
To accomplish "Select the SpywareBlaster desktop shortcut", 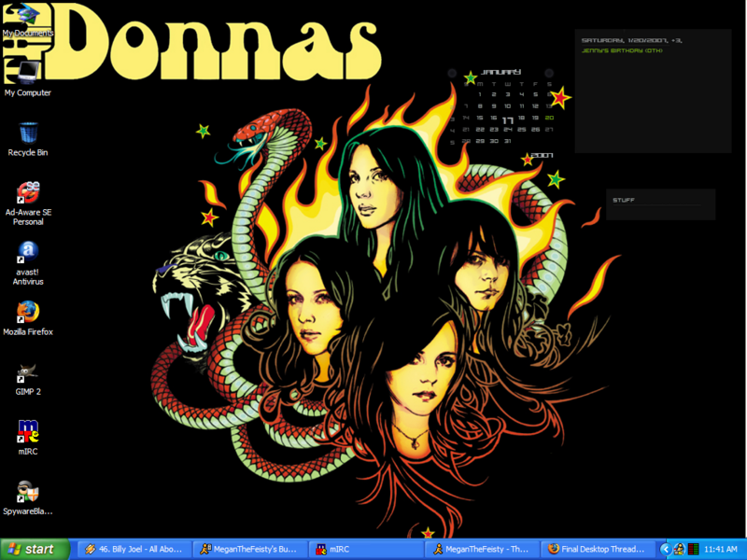I will [x=28, y=498].
